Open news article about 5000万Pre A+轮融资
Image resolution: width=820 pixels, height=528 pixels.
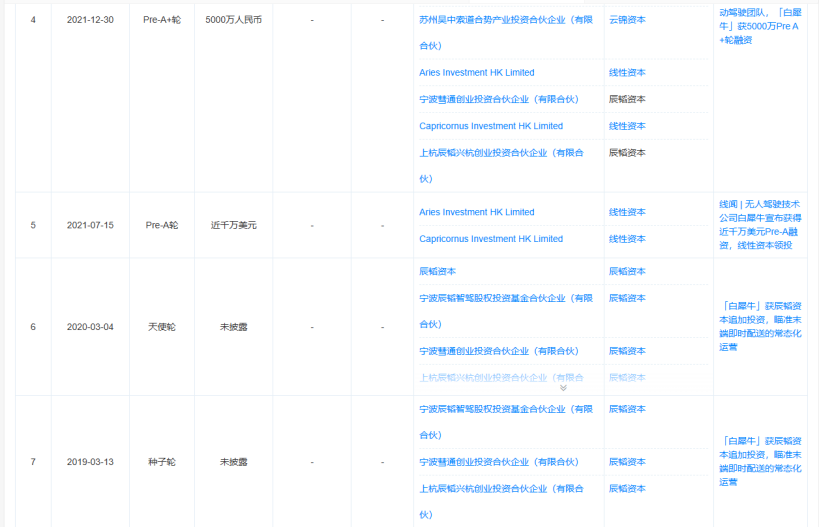(758, 26)
